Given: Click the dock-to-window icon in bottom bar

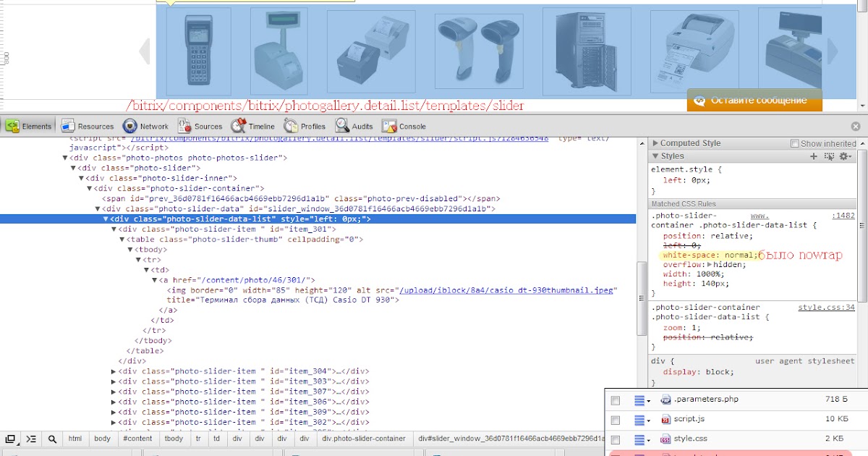Looking at the screenshot, I should tap(11, 439).
